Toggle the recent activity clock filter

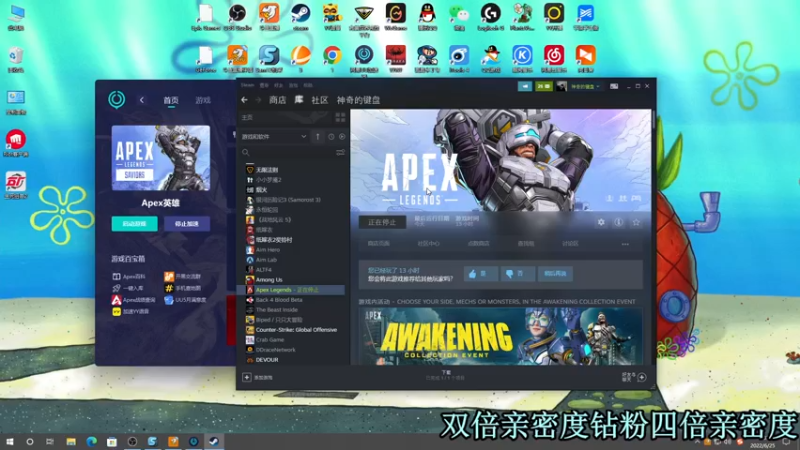[x=331, y=137]
